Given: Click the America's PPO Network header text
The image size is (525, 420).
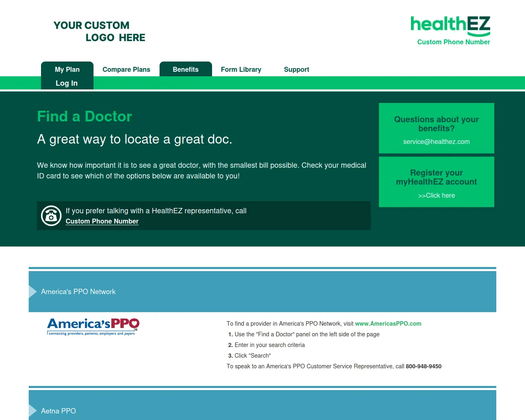Looking at the screenshot, I should [78, 292].
